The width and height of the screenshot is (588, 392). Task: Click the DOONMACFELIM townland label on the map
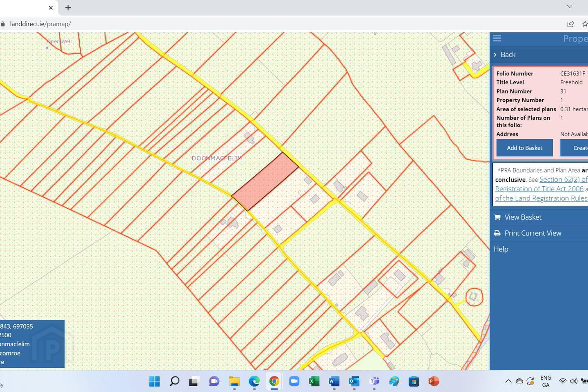[217, 158]
